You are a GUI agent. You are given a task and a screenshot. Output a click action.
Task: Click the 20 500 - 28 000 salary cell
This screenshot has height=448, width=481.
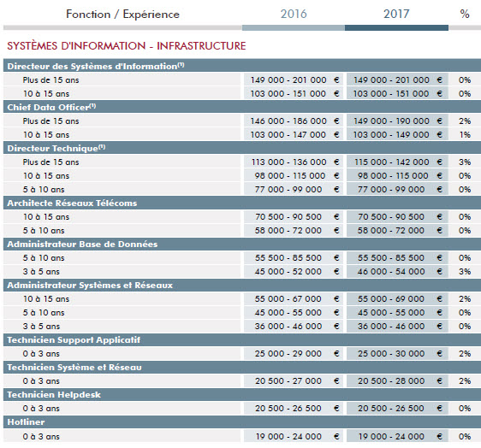click(397, 381)
